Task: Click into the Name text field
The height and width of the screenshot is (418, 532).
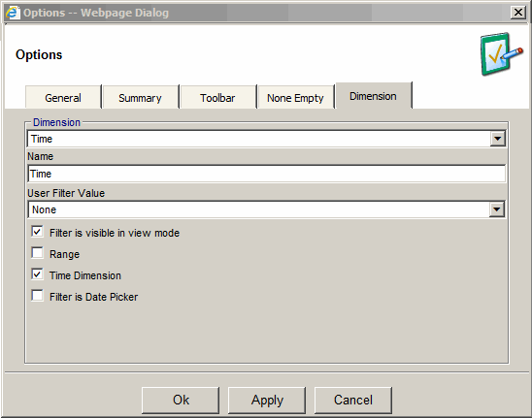Action: point(267,174)
